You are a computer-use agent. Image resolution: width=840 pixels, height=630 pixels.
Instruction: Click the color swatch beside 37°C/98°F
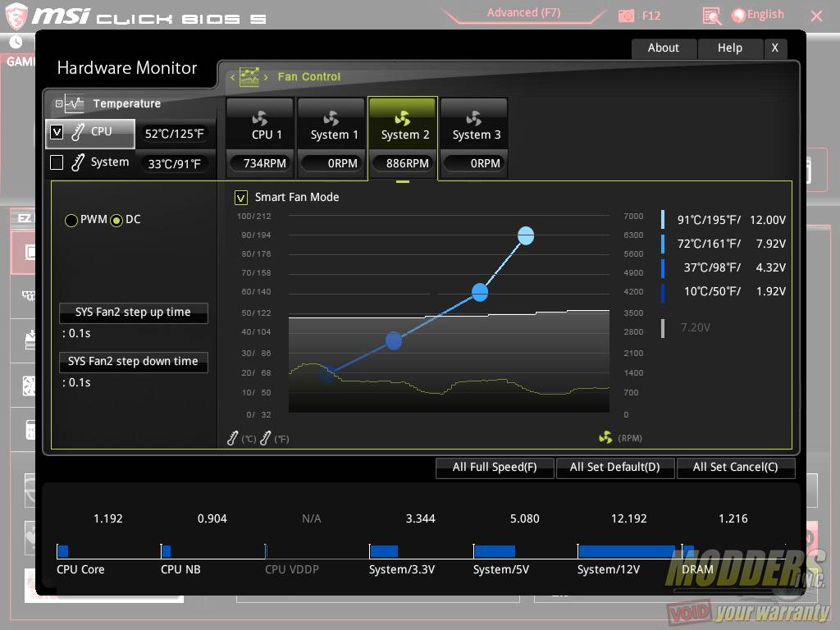point(663,268)
